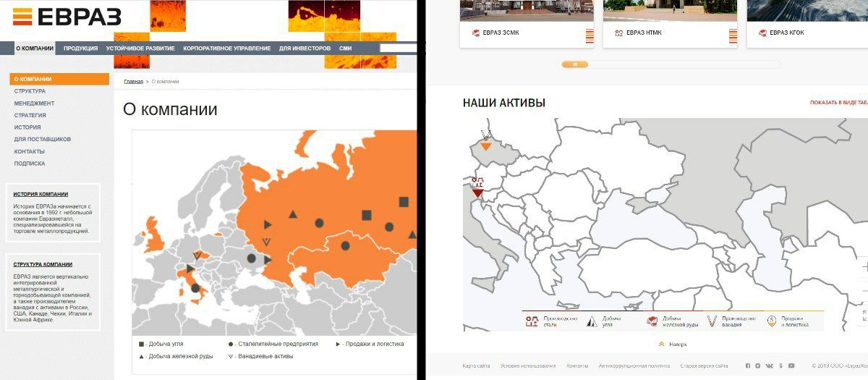Viewport: 868px width, 380px height.
Task: Click the ЕВРАЗ КГОК card icon
Action: [762, 33]
